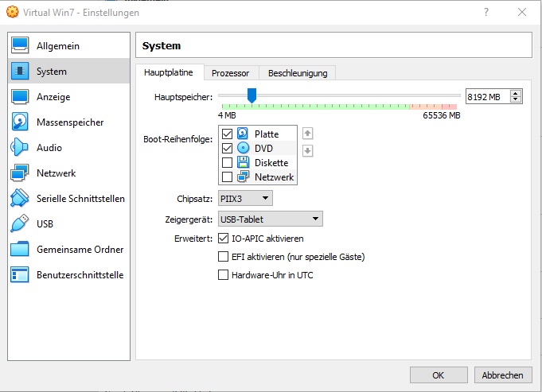542x392 pixels.
Task: Click the Abbrechen button
Action: click(503, 375)
